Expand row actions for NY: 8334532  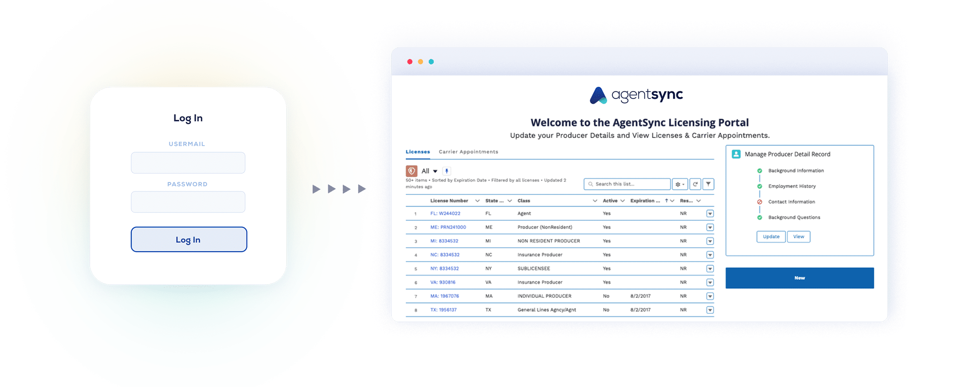click(x=710, y=269)
